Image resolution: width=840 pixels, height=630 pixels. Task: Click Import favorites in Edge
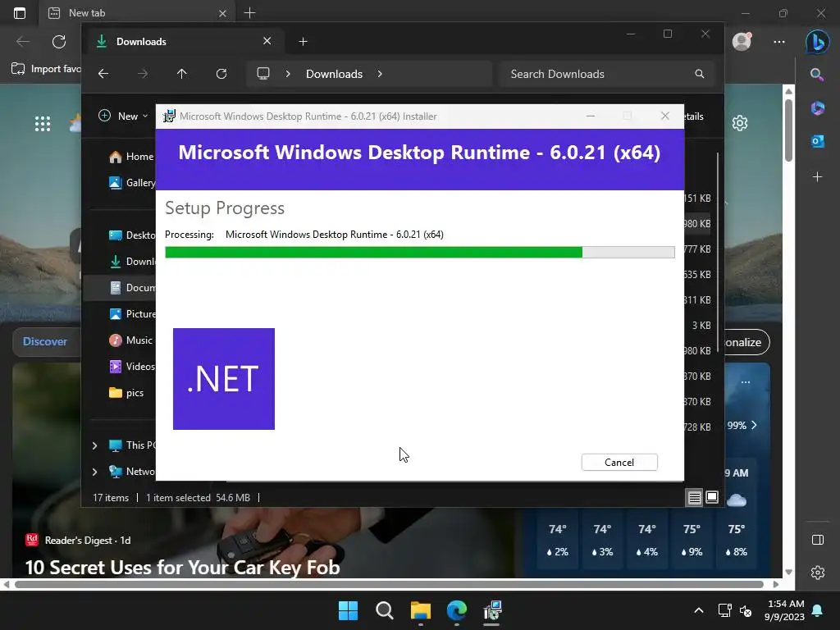pos(46,69)
